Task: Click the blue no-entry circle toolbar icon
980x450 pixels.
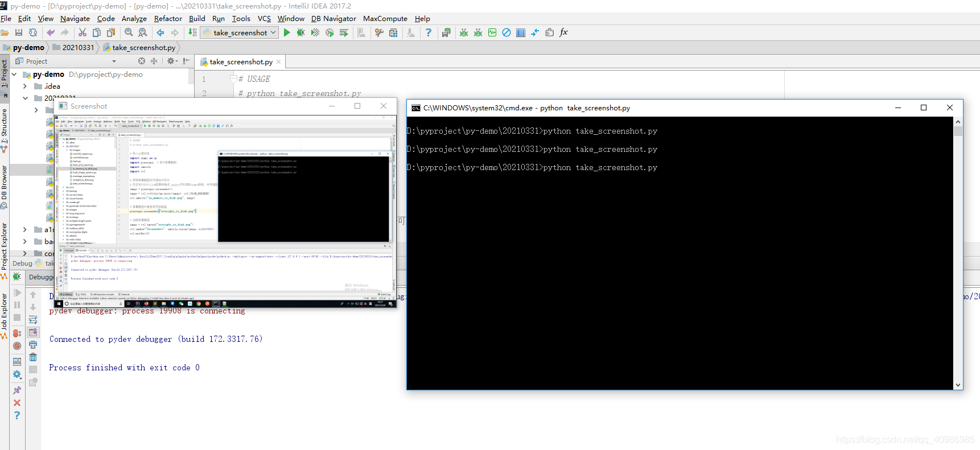Action: pos(507,32)
